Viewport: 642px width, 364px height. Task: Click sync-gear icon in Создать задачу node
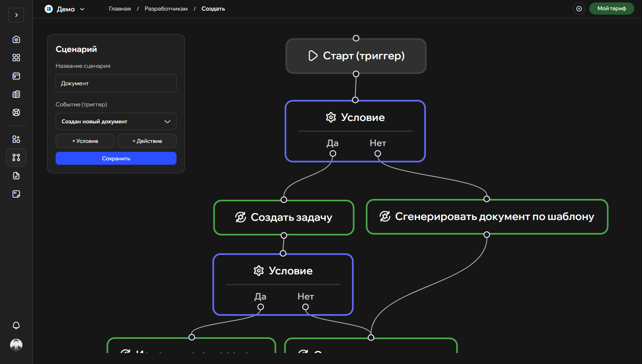241,217
